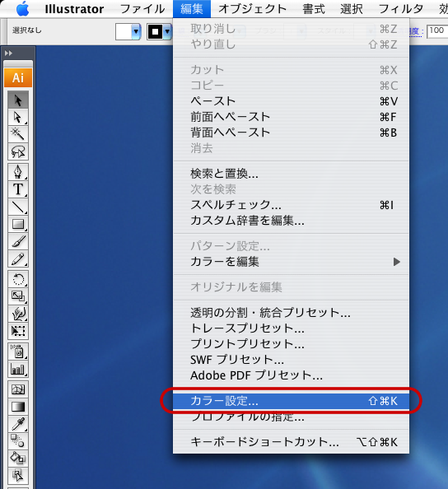This screenshot has width=448, height=489.
Task: Open the オブジェクト menu
Action: (252, 9)
